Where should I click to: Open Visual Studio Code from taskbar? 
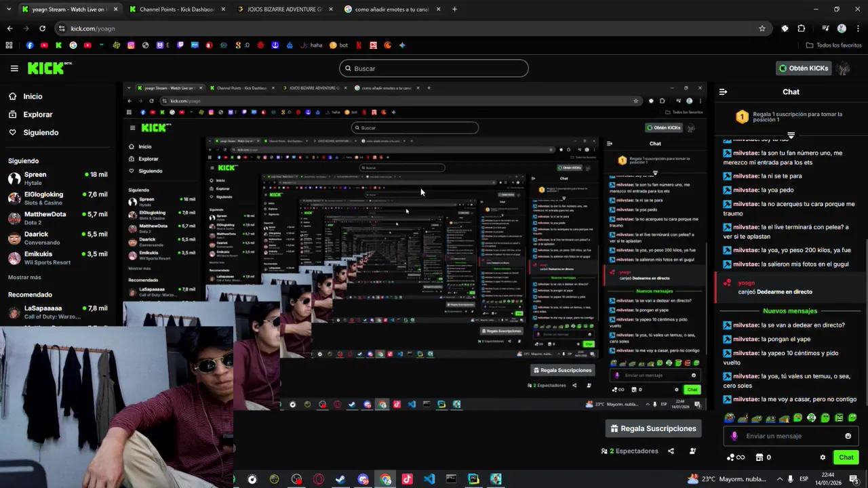(x=429, y=479)
